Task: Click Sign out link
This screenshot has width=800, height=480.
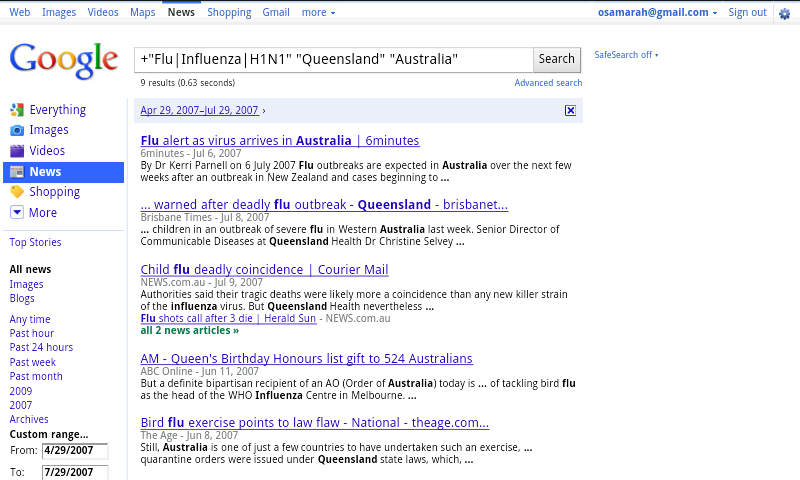Action: pyautogui.click(x=747, y=12)
